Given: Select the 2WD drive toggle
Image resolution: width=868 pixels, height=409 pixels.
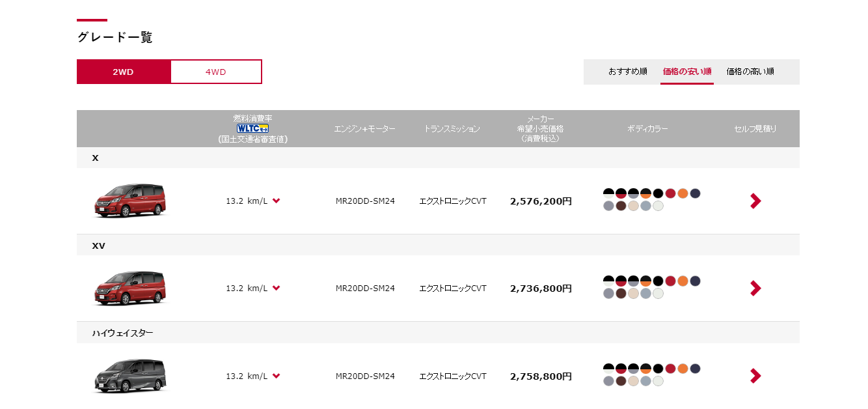Looking at the screenshot, I should [x=124, y=72].
